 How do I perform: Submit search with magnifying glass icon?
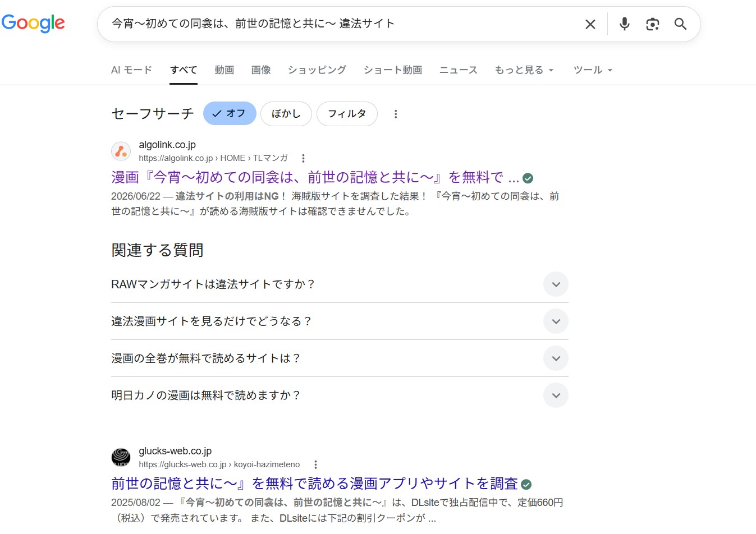tap(680, 24)
